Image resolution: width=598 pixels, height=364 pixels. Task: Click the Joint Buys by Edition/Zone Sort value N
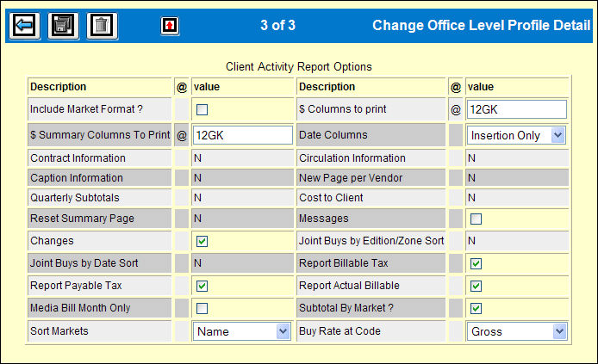(471, 241)
